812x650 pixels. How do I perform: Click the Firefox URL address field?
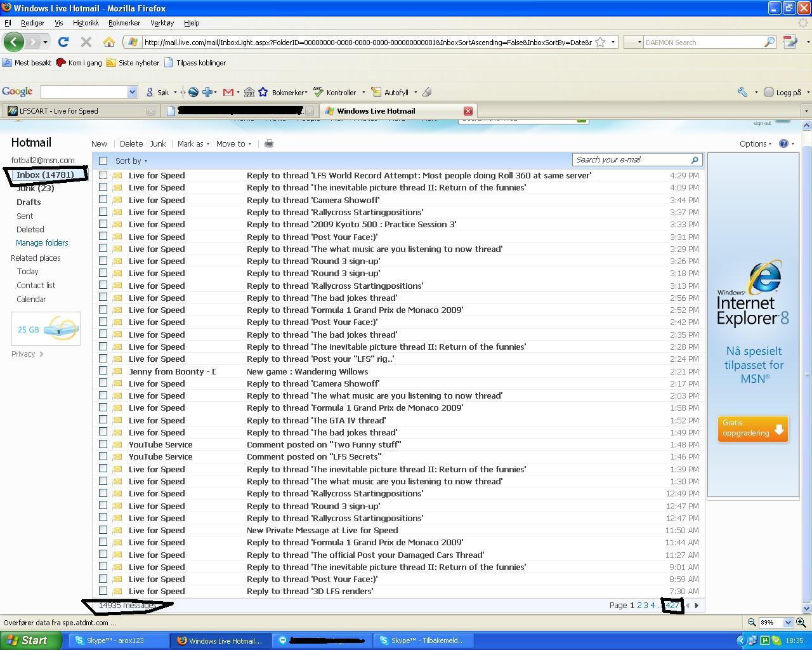pos(368,42)
